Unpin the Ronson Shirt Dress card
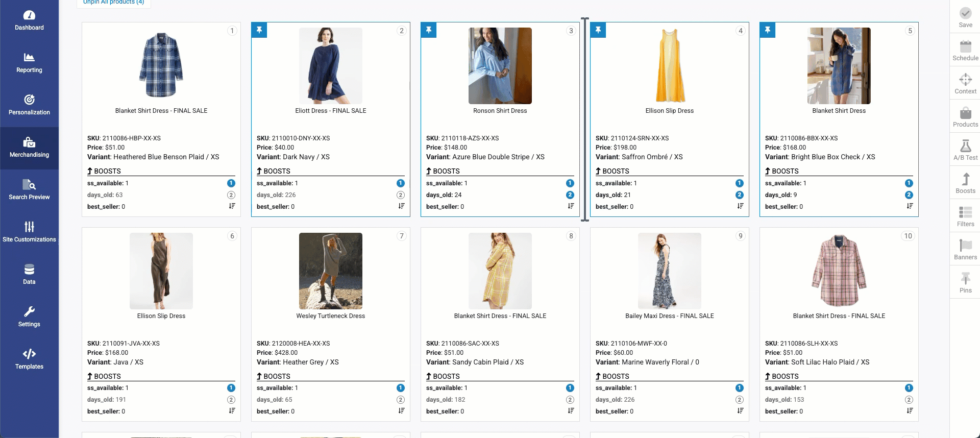The image size is (980, 438). tap(429, 30)
